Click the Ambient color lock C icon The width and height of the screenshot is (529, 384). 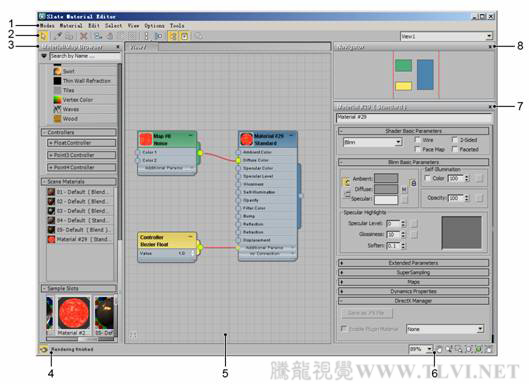pyautogui.click(x=347, y=182)
